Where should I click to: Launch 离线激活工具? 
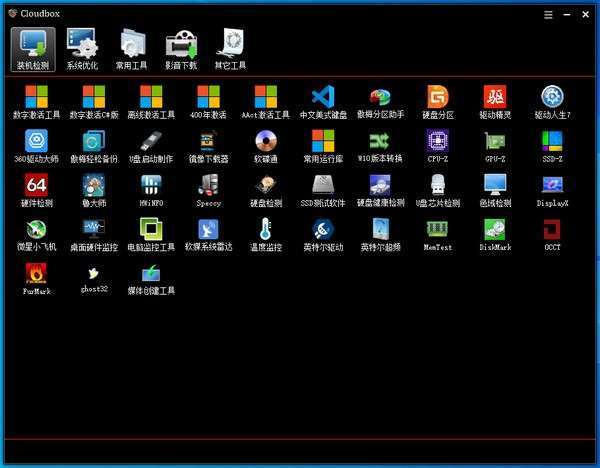tap(151, 102)
